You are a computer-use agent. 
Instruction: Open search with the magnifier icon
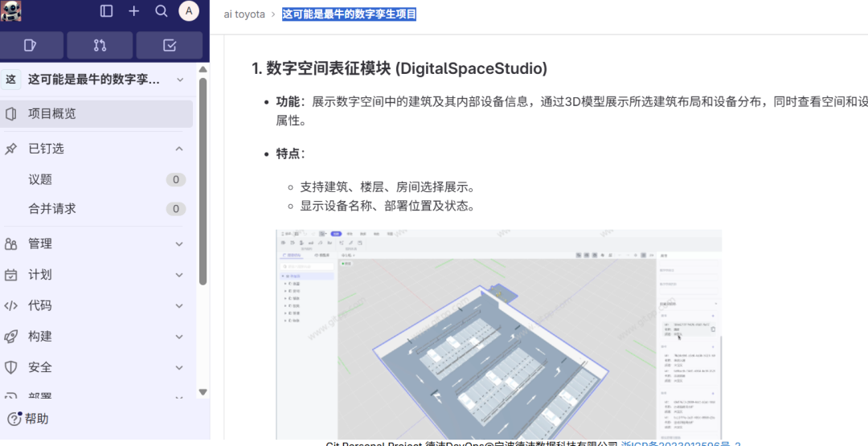point(161,11)
